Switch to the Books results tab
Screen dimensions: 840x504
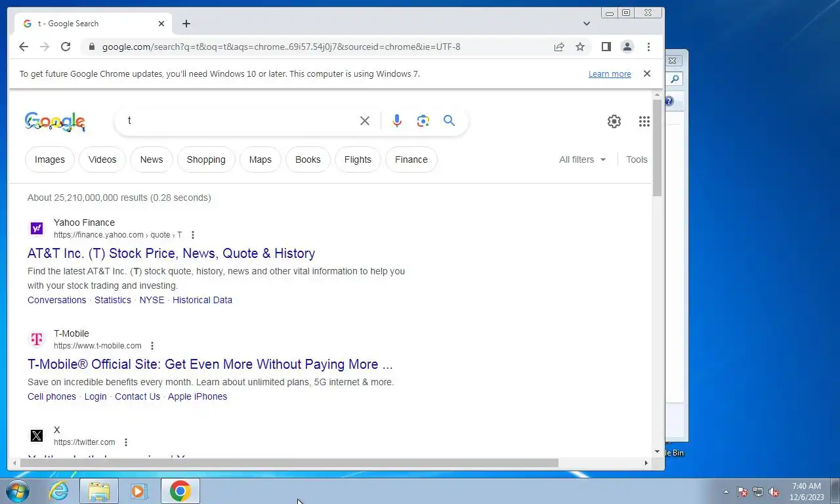[308, 159]
